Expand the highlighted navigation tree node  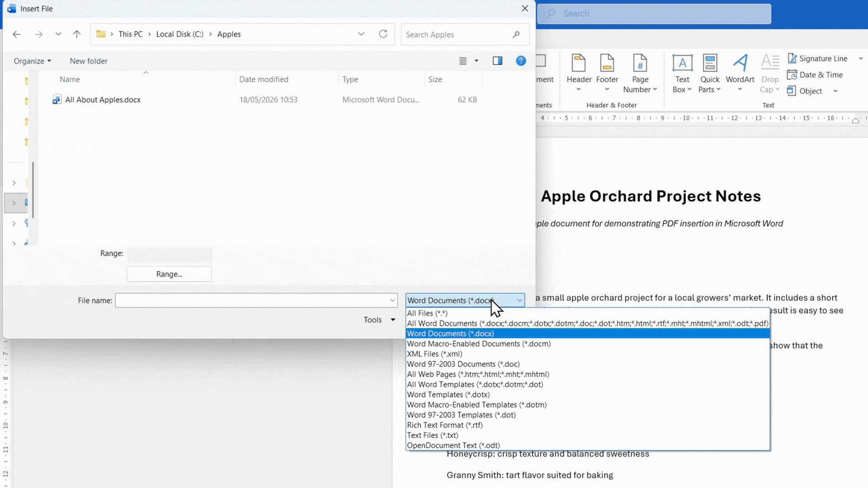click(14, 203)
